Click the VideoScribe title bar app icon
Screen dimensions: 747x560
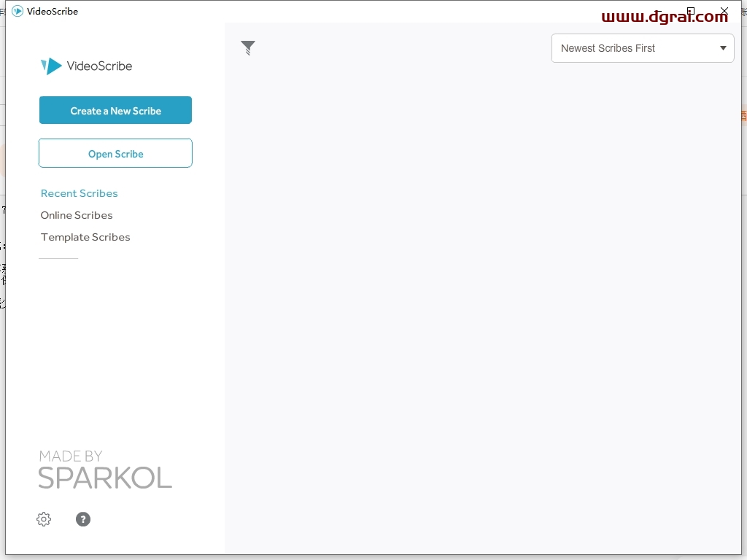18,11
